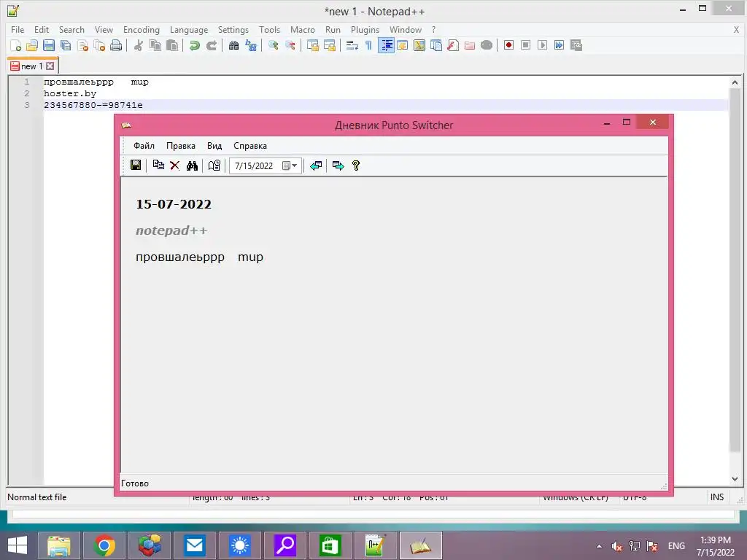This screenshot has height=560, width=747.
Task: Open the Macro menu in Notepad++
Action: [303, 29]
